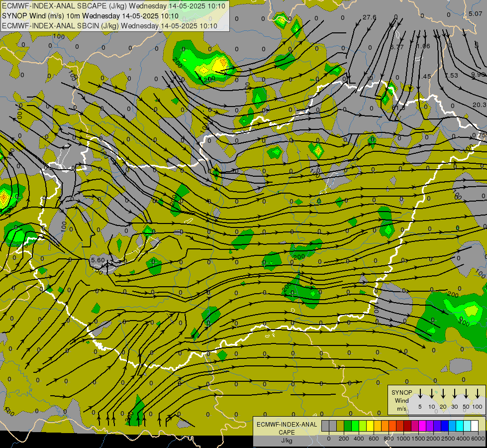
Task: Click the 5.07 value at top right
Action: [x=475, y=13]
